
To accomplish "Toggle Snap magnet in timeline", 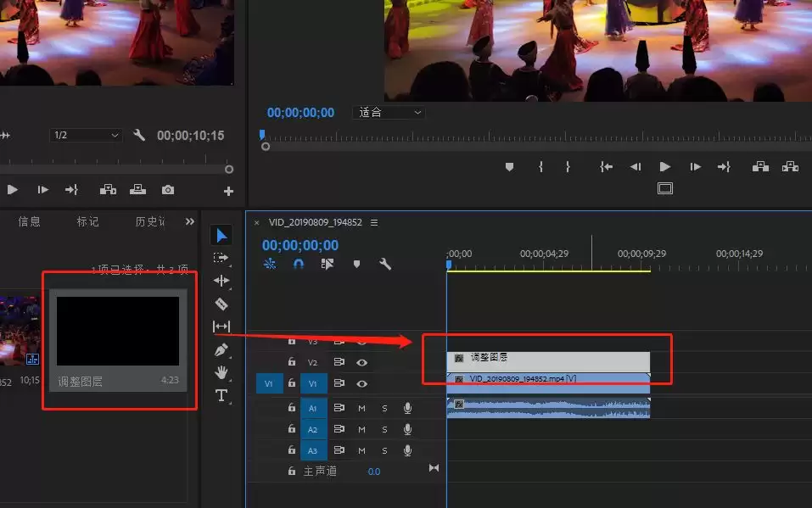I will [299, 264].
